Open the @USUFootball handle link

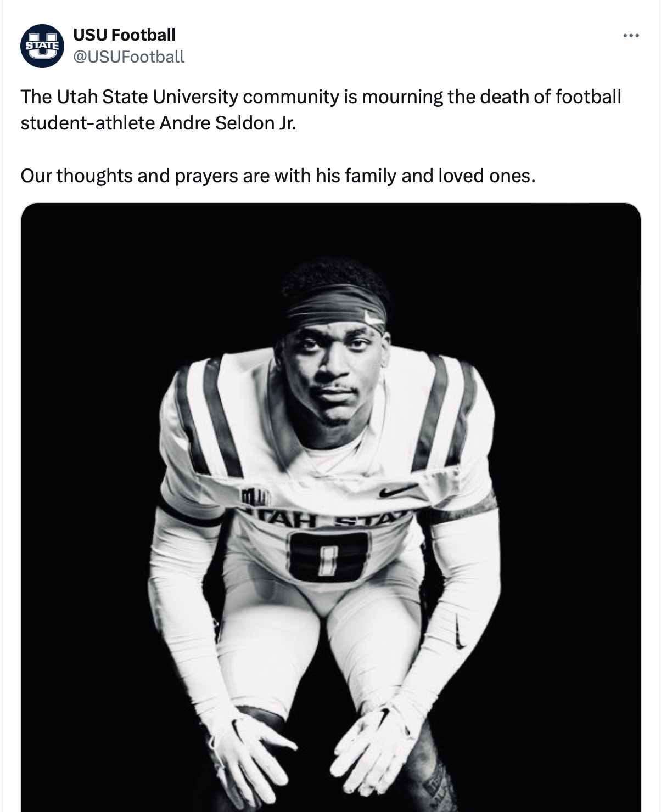coord(128,57)
